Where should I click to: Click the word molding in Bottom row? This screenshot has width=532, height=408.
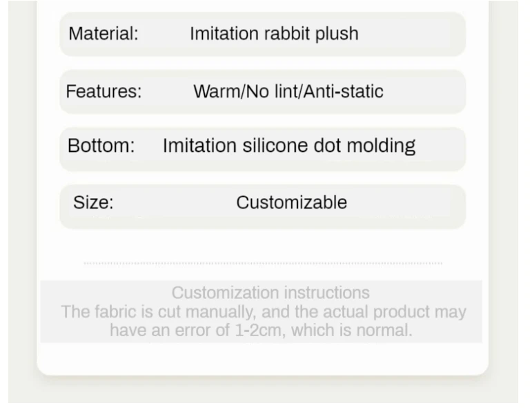tap(381, 146)
